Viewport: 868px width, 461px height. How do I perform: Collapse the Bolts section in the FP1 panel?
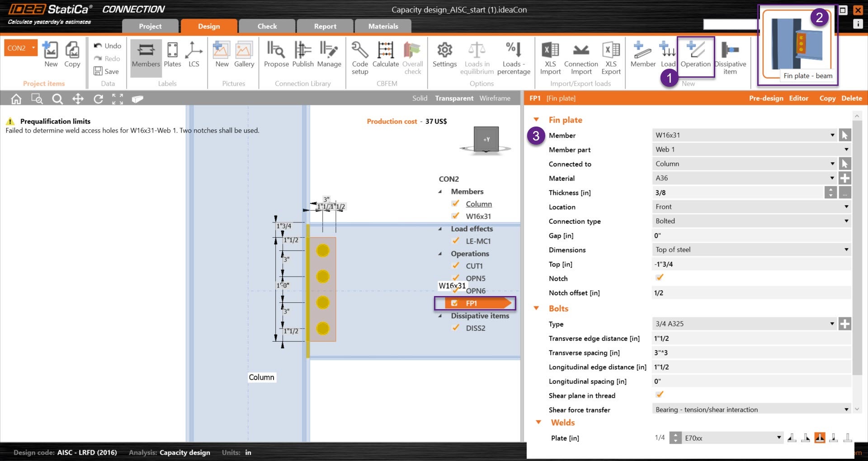tap(537, 308)
